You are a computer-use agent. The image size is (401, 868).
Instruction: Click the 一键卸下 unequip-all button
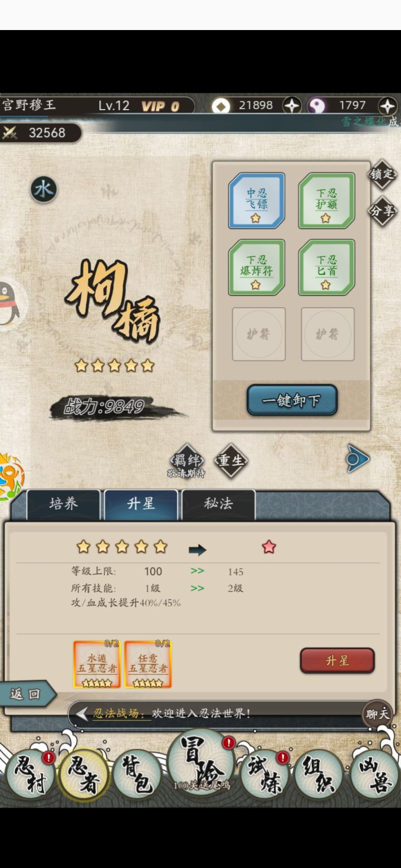[292, 400]
